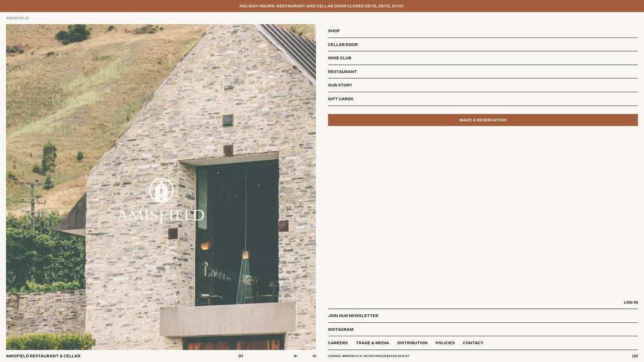Click the previous slide left arrow
The height and width of the screenshot is (362, 644).
coord(296,356)
